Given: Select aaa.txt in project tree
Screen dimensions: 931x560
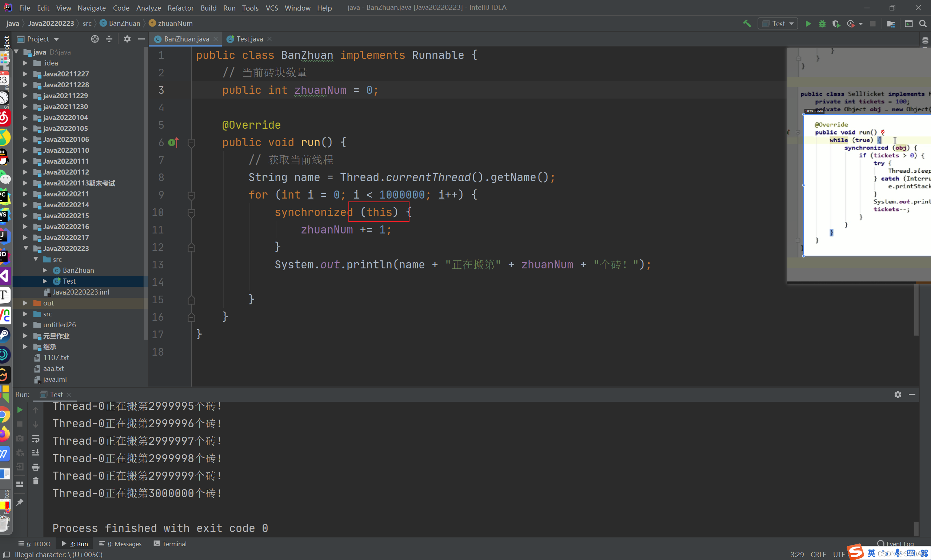Looking at the screenshot, I should click(x=53, y=368).
